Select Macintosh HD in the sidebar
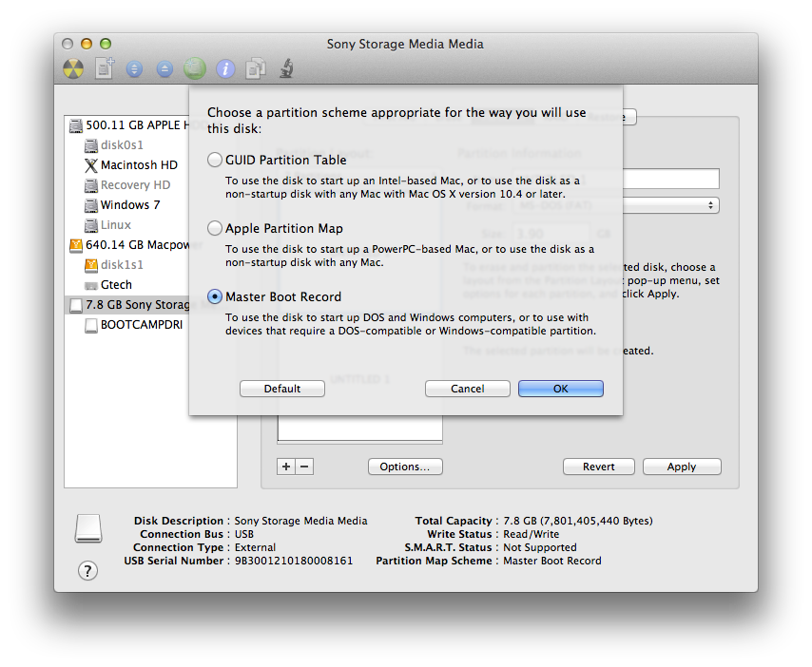Image resolution: width=812 pixels, height=667 pixels. click(x=139, y=165)
